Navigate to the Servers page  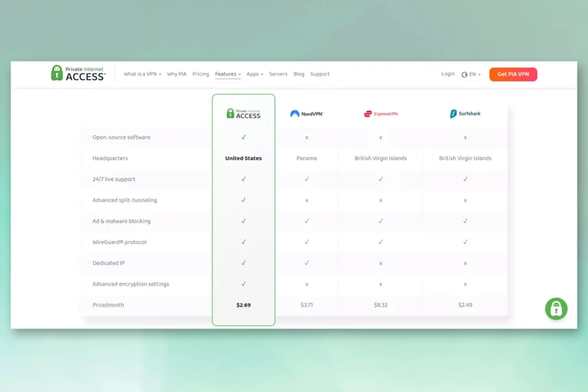coord(278,74)
